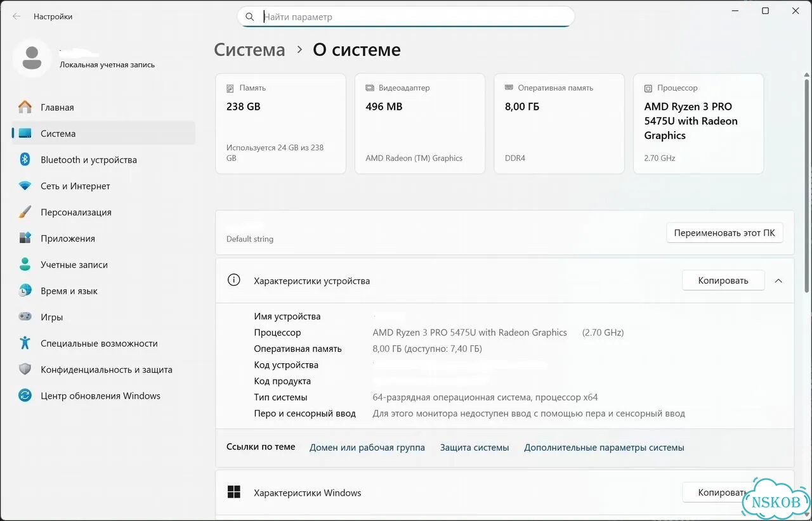812x521 pixels.
Task: Click the Система monitor icon
Action: (x=25, y=134)
